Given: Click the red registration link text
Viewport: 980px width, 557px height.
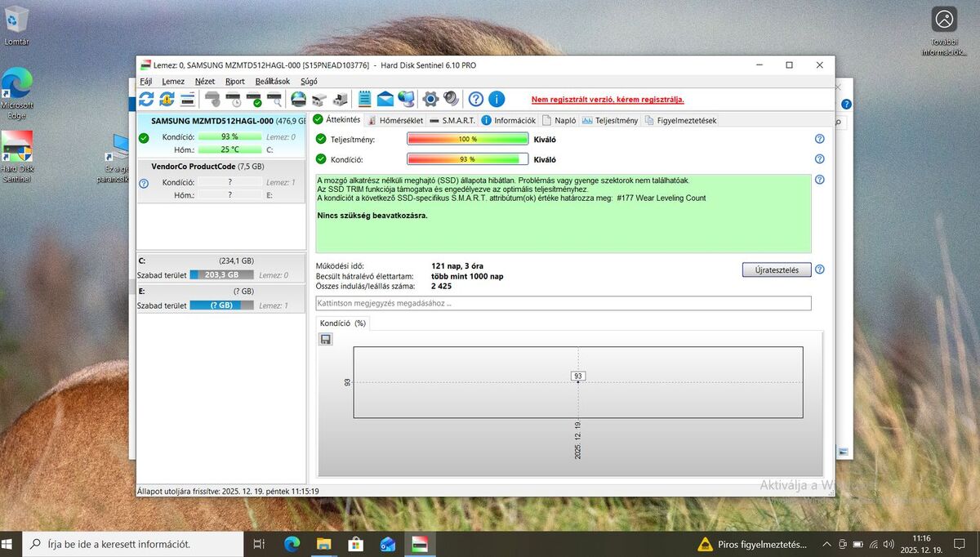Looking at the screenshot, I should [608, 100].
